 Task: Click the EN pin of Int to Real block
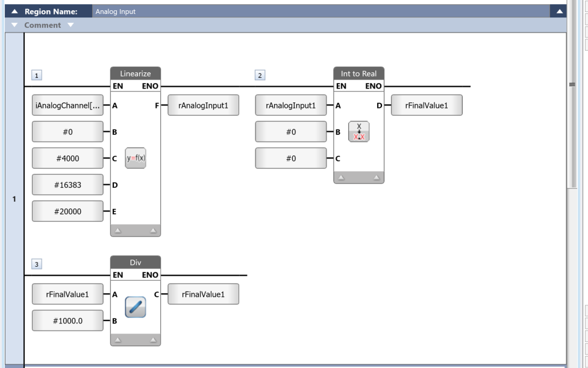(341, 86)
